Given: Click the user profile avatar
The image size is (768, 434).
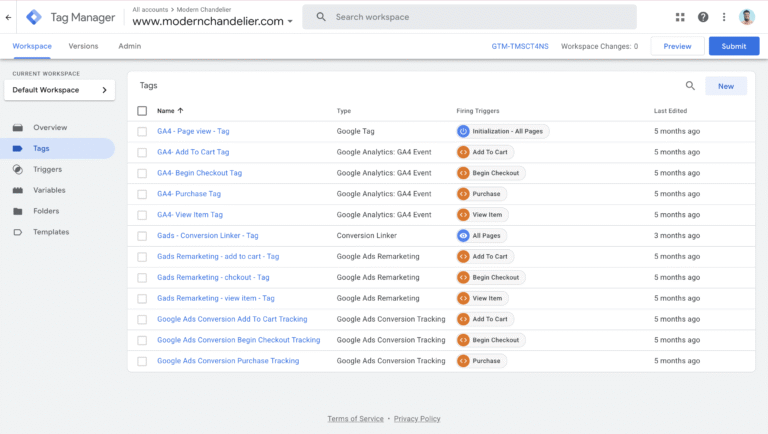Looking at the screenshot, I should click(747, 17).
